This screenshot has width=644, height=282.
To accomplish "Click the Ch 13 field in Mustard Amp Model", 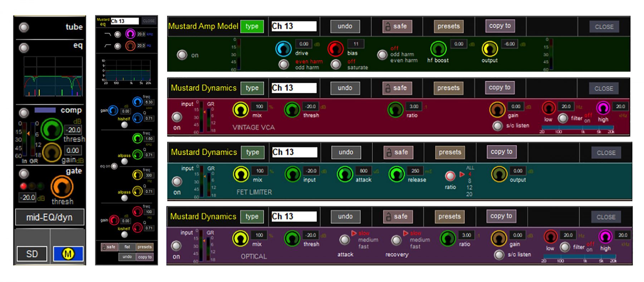I will pyautogui.click(x=294, y=26).
